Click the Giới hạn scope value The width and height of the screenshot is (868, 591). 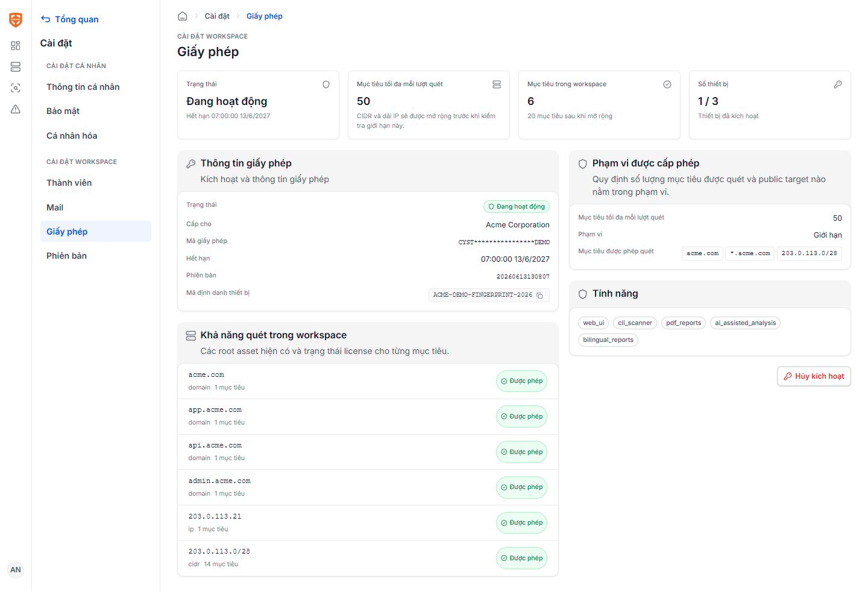pyautogui.click(x=828, y=235)
